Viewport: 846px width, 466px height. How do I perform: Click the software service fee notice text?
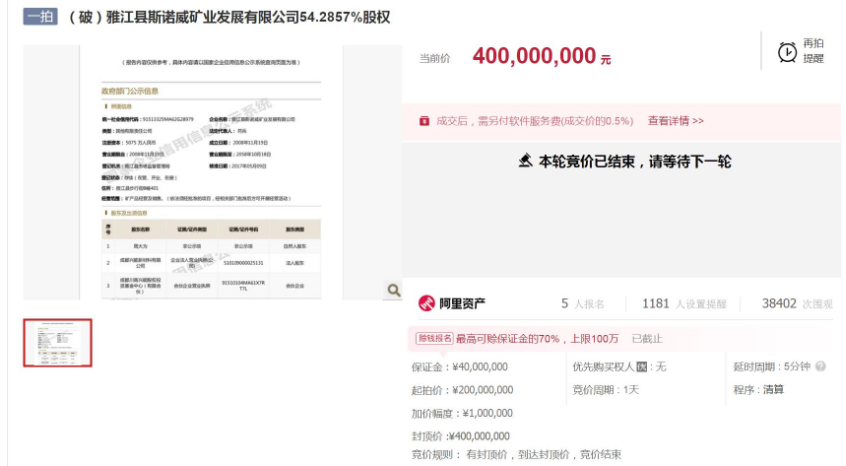(x=535, y=121)
